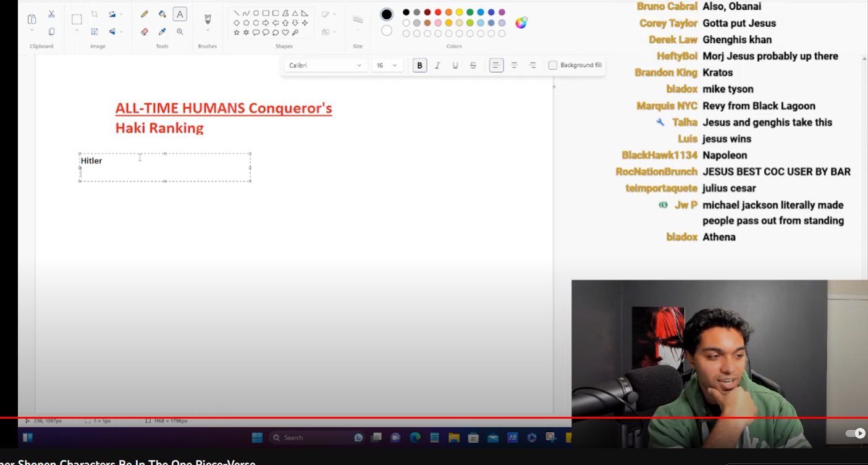Set text alignment to left

[x=496, y=65]
